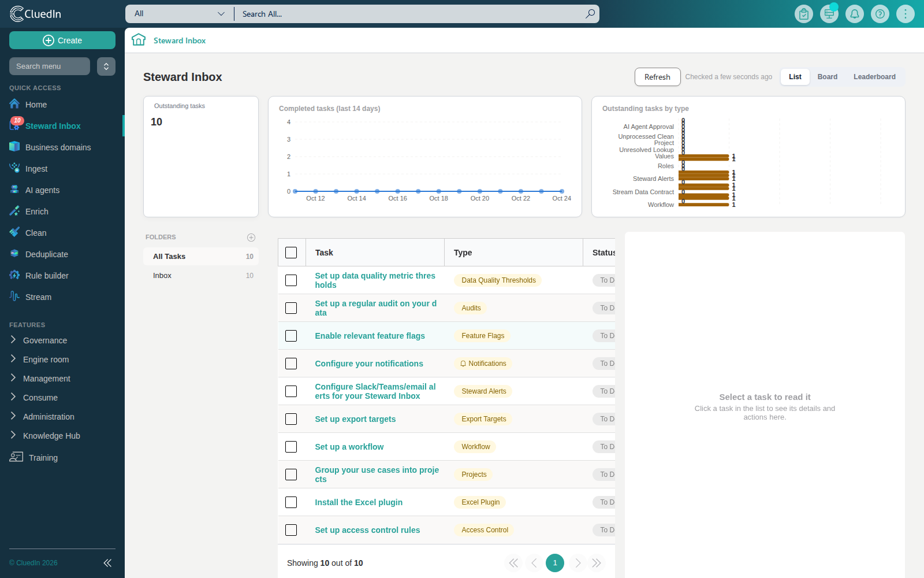Open the clipboard tasks icon in header
924x578 pixels.
[x=804, y=14]
